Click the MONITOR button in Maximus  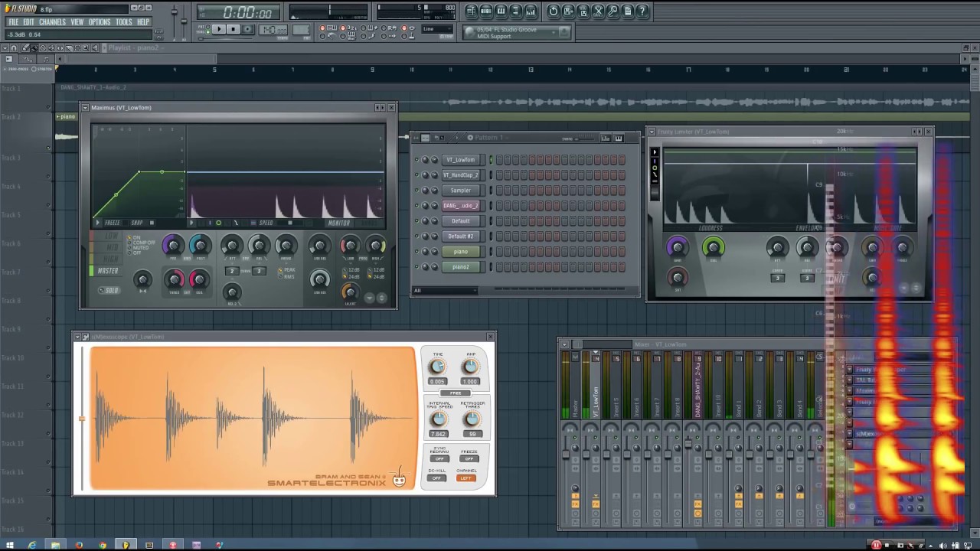[x=339, y=223]
